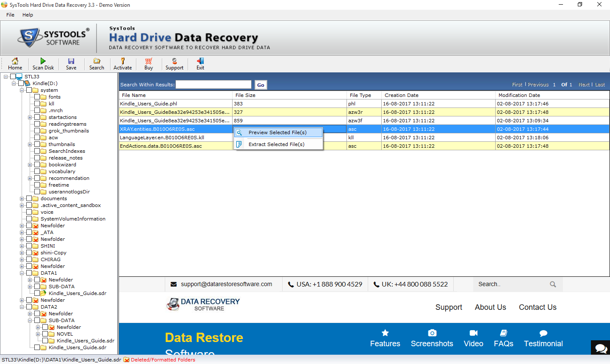
Task: Choose Preview Selected File(s) from context menu
Action: (278, 132)
